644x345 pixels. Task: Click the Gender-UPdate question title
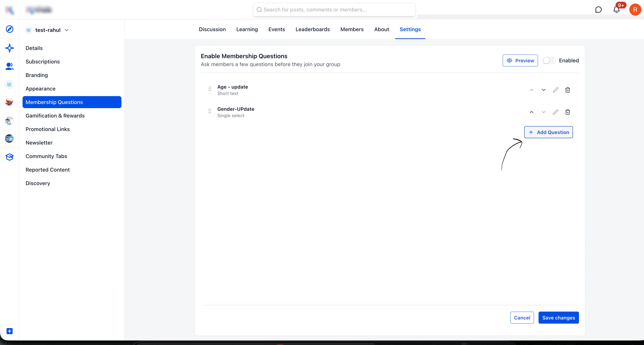tap(236, 109)
